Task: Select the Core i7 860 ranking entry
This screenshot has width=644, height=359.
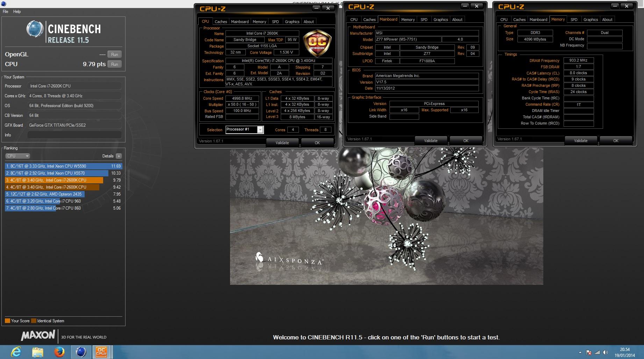Action: click(x=63, y=208)
